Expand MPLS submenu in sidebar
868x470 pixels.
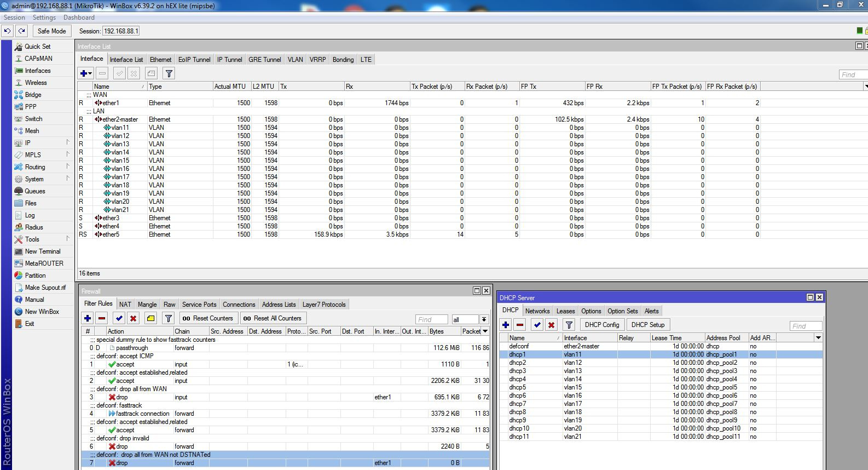(68, 154)
